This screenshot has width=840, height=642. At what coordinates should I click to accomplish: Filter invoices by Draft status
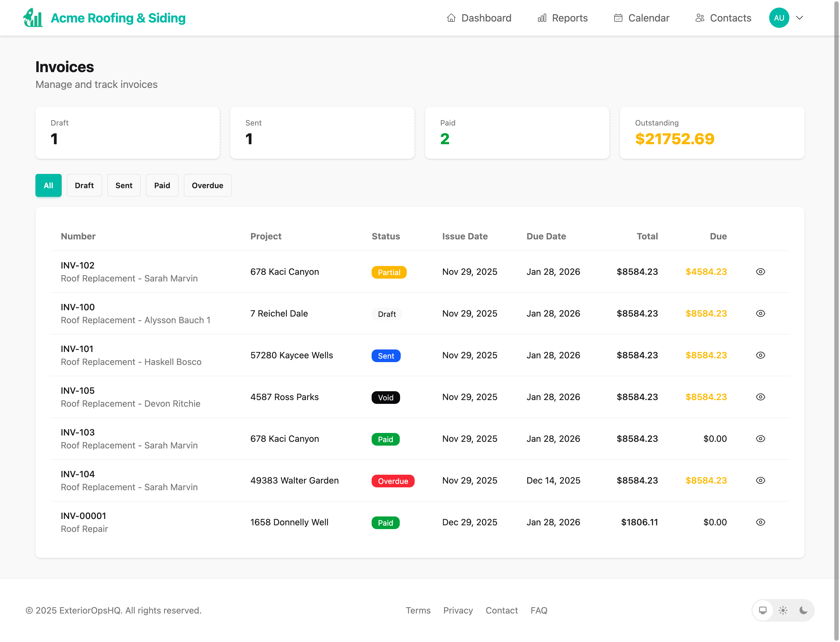click(84, 185)
